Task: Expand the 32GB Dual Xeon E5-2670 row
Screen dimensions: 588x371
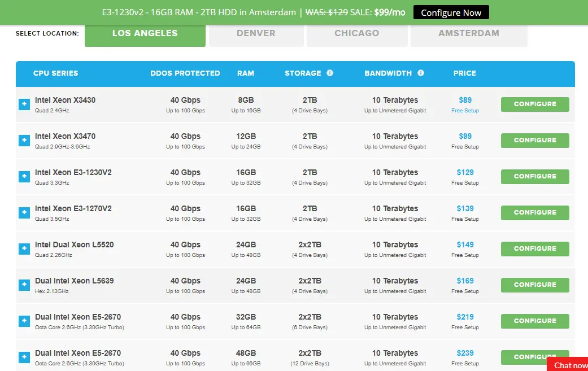Action: pos(24,321)
